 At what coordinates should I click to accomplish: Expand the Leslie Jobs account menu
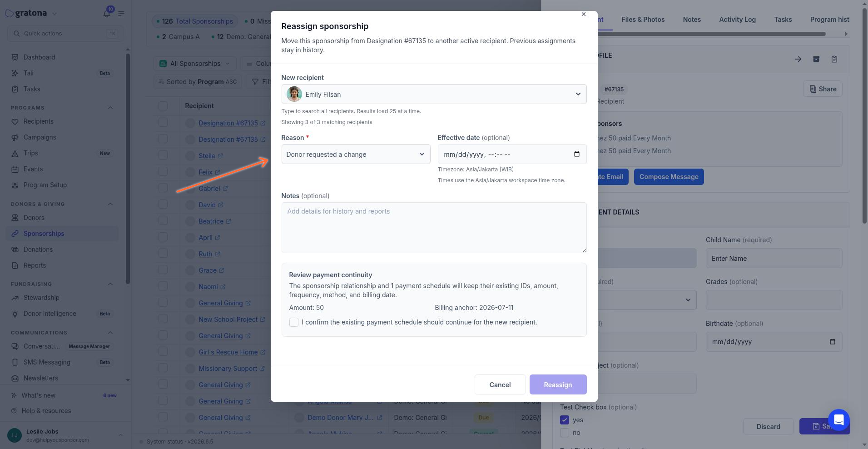(x=120, y=435)
